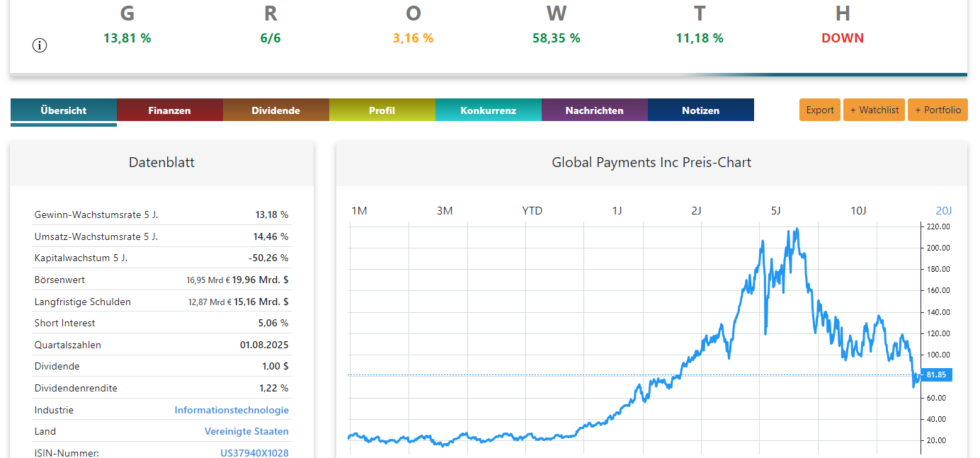Choose the 2J chart range

click(697, 211)
